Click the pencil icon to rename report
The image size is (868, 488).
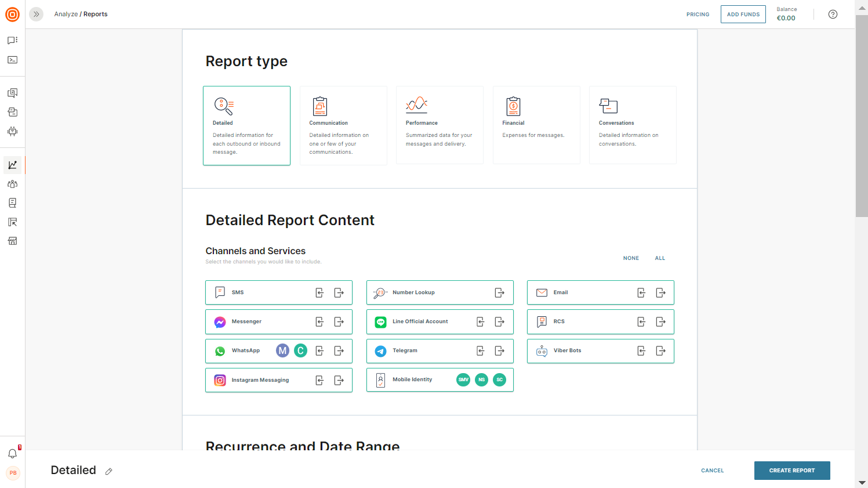108,471
